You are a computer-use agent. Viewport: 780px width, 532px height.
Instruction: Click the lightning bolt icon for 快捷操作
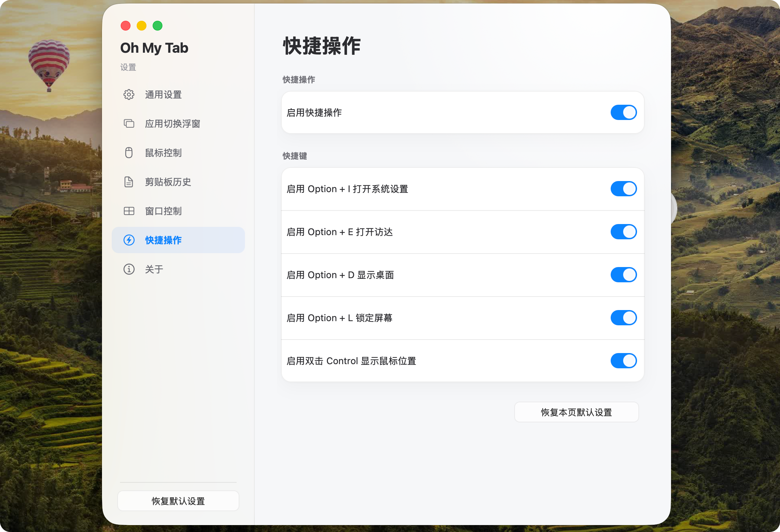(x=129, y=240)
